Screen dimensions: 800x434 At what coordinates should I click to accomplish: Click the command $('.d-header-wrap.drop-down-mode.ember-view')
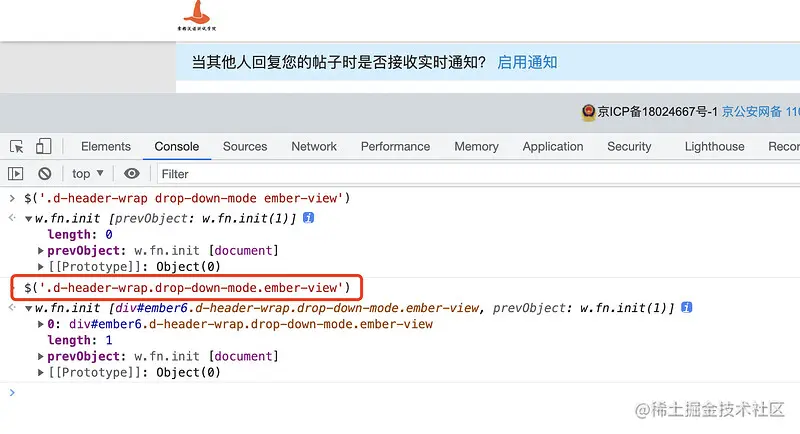click(187, 288)
